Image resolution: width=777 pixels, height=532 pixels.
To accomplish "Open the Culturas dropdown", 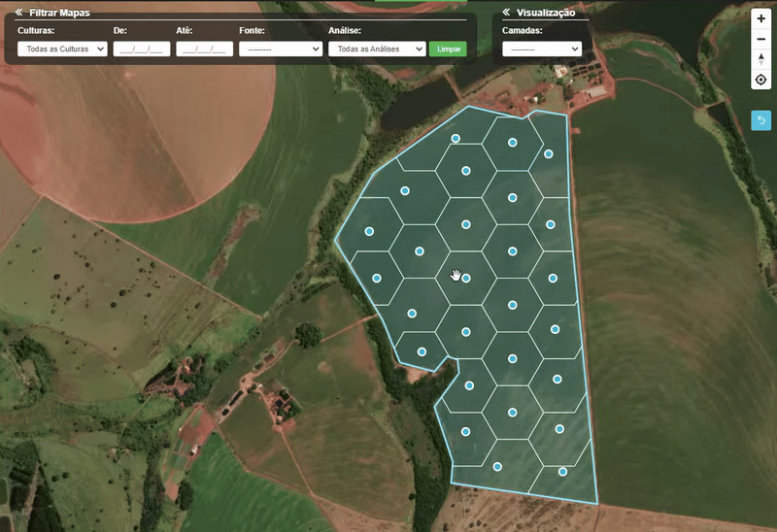I will tap(62, 49).
